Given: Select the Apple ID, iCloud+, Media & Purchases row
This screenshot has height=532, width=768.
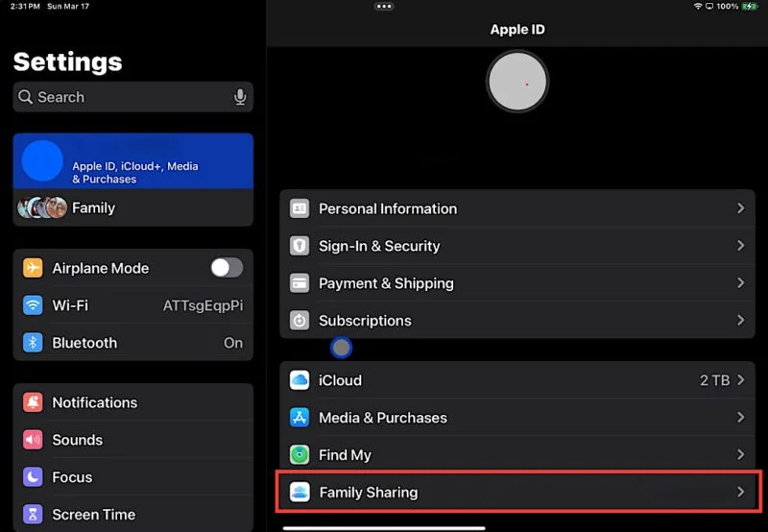Looking at the screenshot, I should (133, 160).
